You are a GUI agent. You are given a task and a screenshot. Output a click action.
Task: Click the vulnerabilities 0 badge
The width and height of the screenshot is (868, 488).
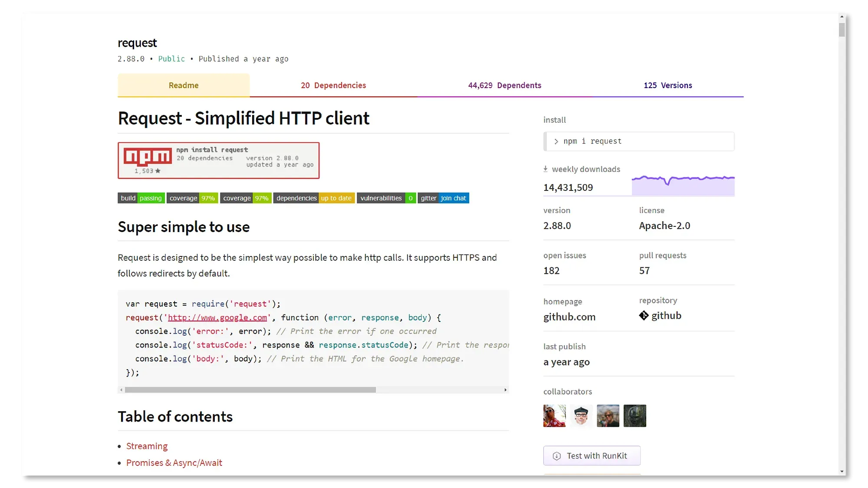pos(386,198)
